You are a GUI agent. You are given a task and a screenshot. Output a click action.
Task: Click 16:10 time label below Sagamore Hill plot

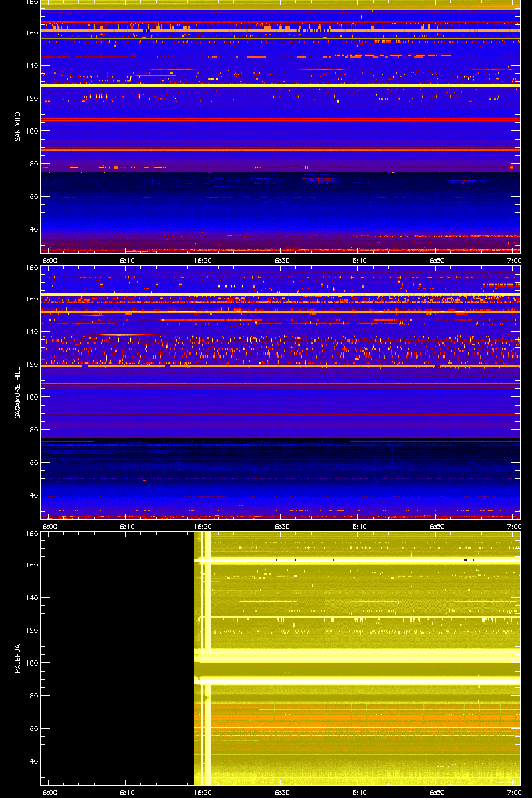[126, 526]
